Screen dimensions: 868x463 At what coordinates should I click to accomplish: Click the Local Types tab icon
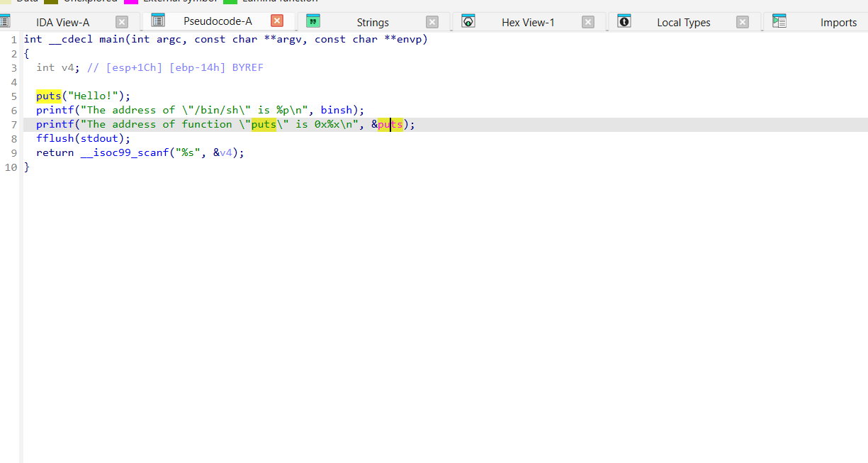click(624, 21)
